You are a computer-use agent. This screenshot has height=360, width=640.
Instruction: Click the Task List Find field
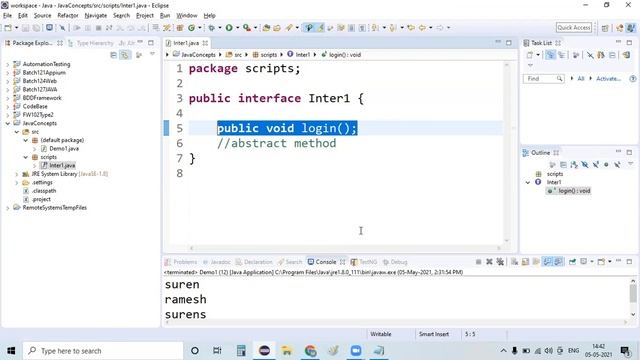543,78
